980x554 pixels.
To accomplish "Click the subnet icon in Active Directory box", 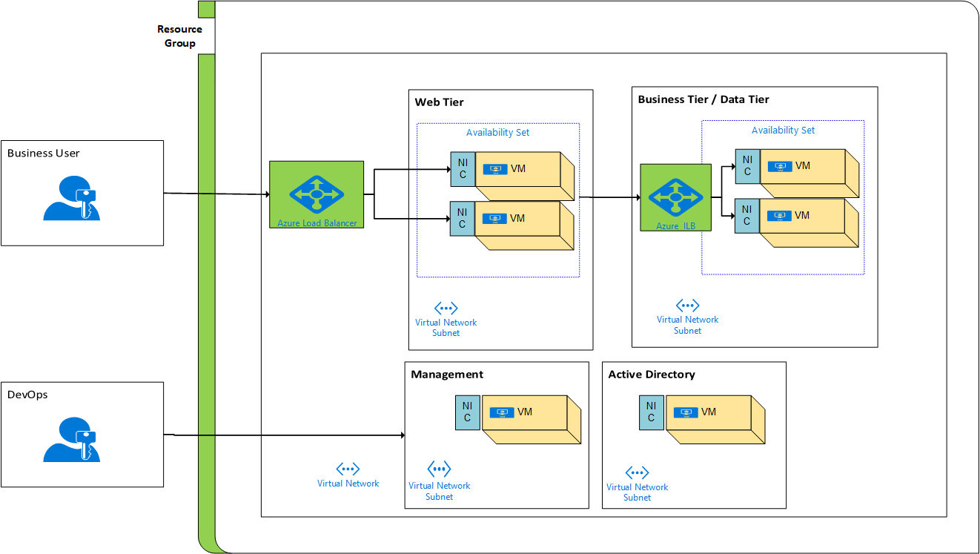I will [x=637, y=472].
